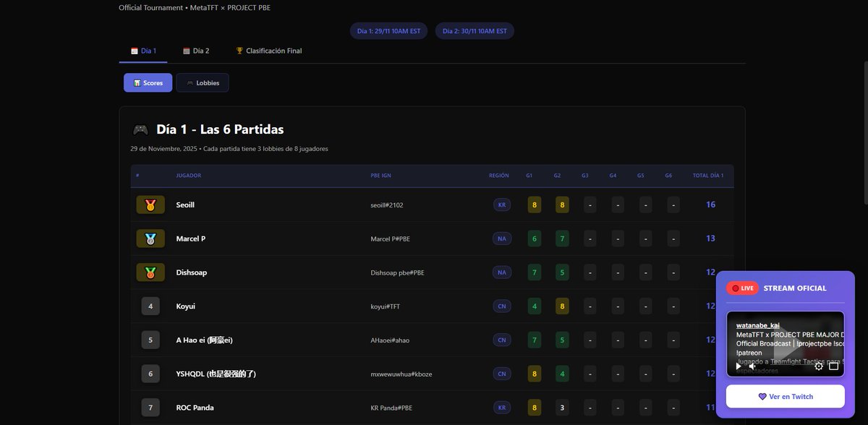Open stream settings gear icon
The image size is (868, 425).
coord(819,366)
